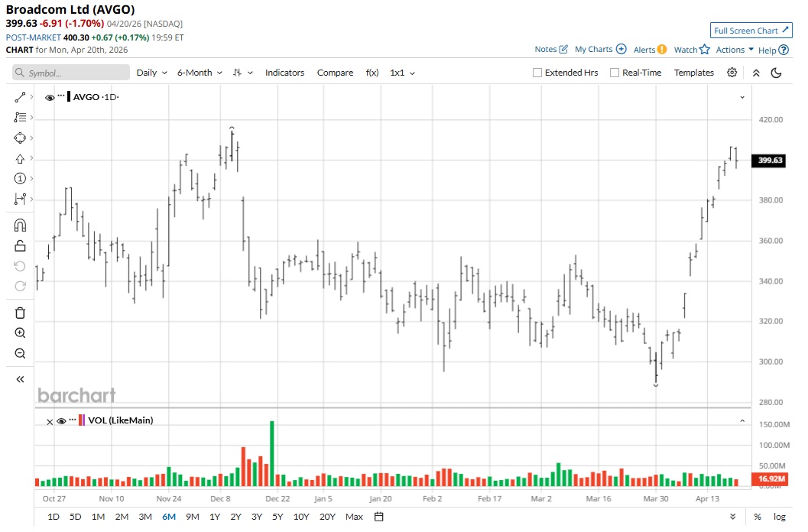Open the Indicators menu
The width and height of the screenshot is (808, 532).
284,73
